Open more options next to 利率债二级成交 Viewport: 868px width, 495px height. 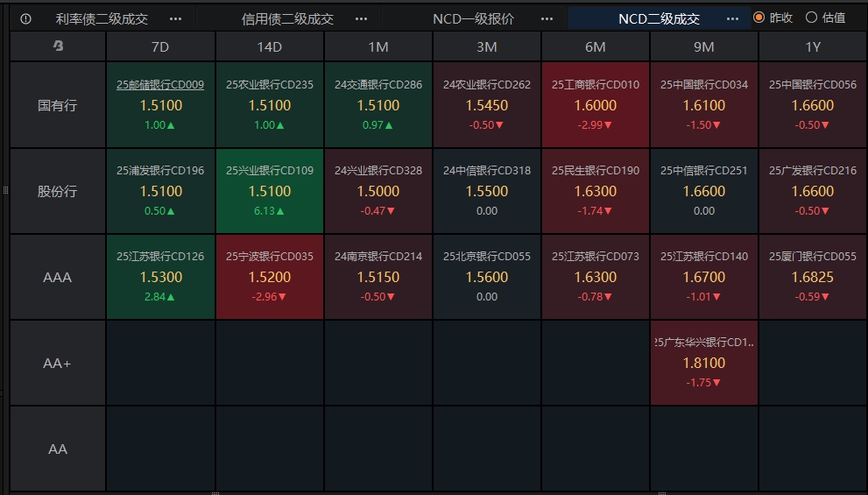(x=175, y=18)
